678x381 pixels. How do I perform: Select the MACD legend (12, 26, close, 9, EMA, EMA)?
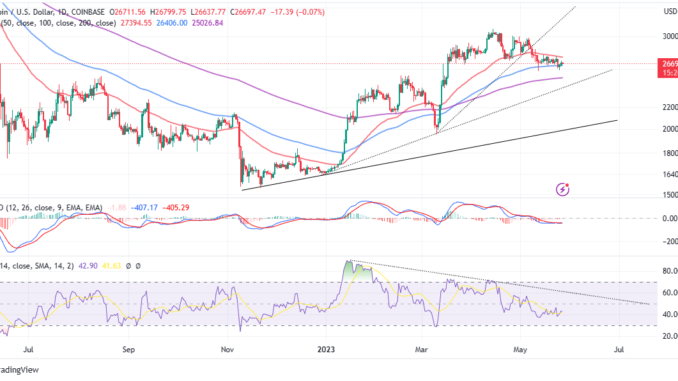click(x=51, y=208)
